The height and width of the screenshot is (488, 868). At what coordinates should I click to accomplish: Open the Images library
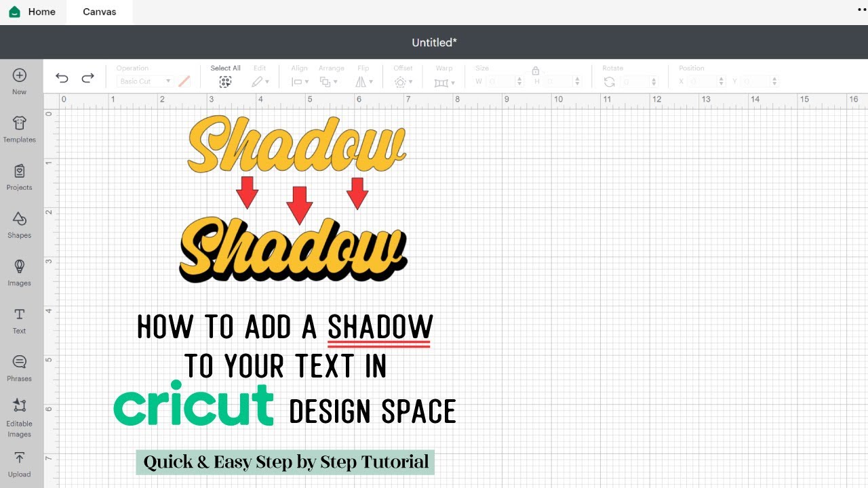click(20, 272)
